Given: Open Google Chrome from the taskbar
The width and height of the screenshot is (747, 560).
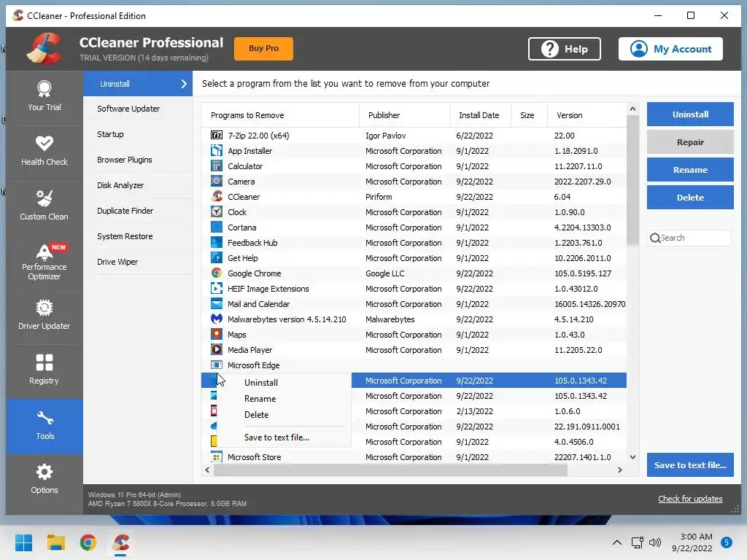Looking at the screenshot, I should (x=88, y=542).
